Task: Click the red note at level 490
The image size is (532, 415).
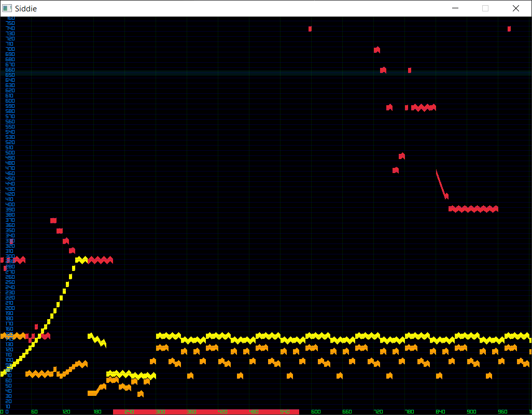Action: (402, 156)
